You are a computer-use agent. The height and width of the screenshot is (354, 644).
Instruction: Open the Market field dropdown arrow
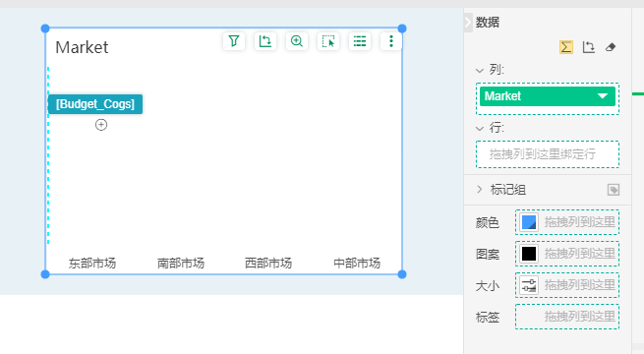point(603,96)
